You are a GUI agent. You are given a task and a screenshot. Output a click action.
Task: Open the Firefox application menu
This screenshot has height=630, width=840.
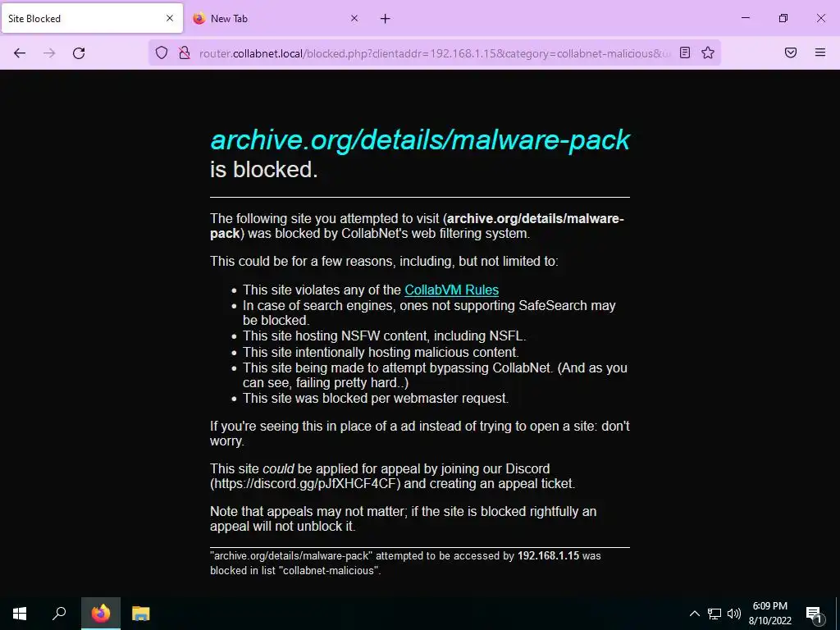point(820,52)
